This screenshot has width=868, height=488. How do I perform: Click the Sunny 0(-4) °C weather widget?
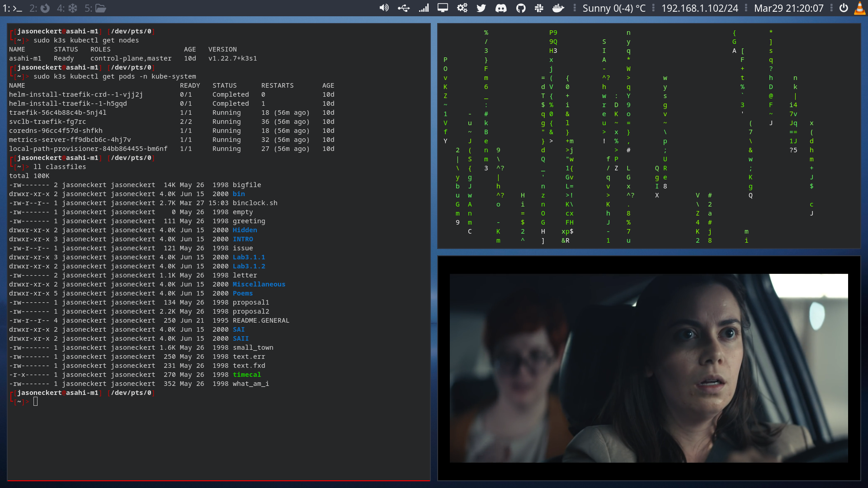[614, 8]
